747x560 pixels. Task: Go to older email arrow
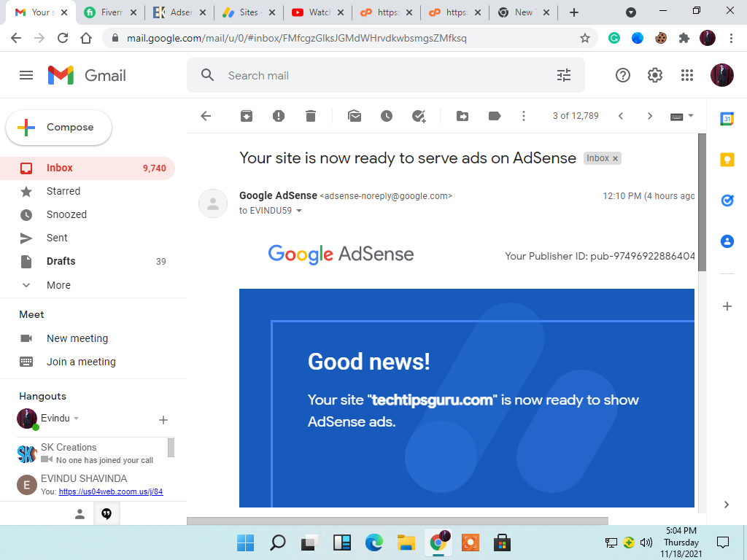[649, 116]
